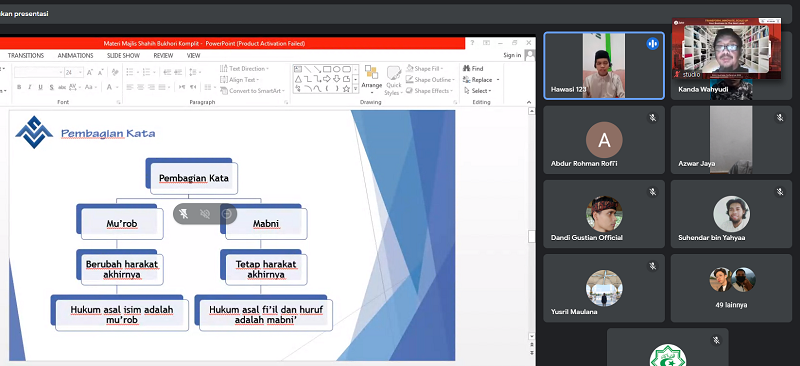Click the crossed-out middle icon on presentation overlay
800x366 pixels.
pyautogui.click(x=205, y=214)
